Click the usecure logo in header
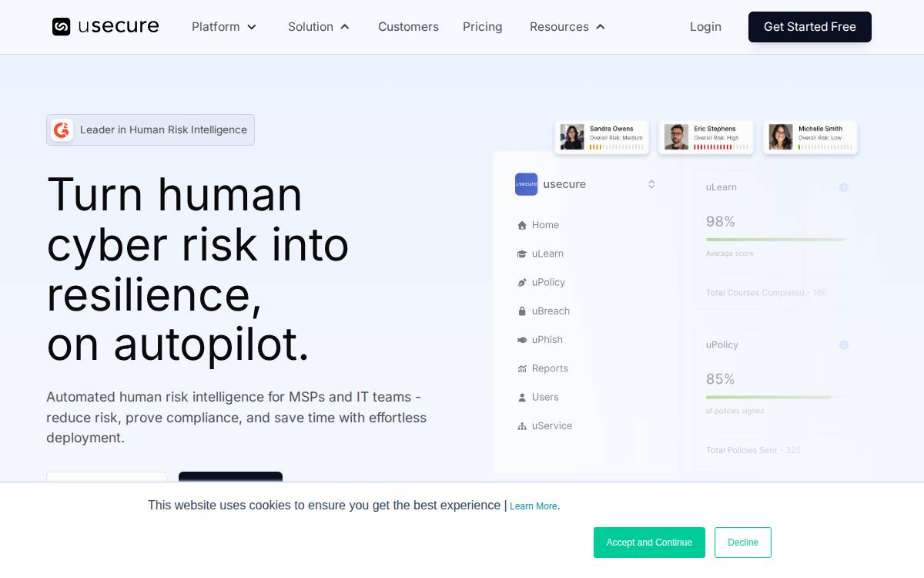Viewport: 924px width, 578px height. pos(105,26)
